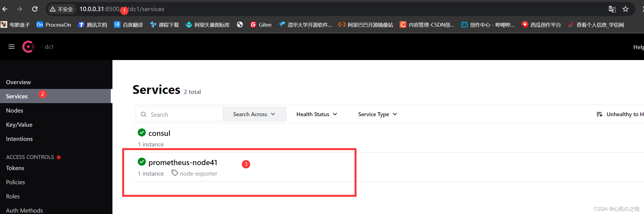Open the 百度翻译 bookmark

[129, 25]
